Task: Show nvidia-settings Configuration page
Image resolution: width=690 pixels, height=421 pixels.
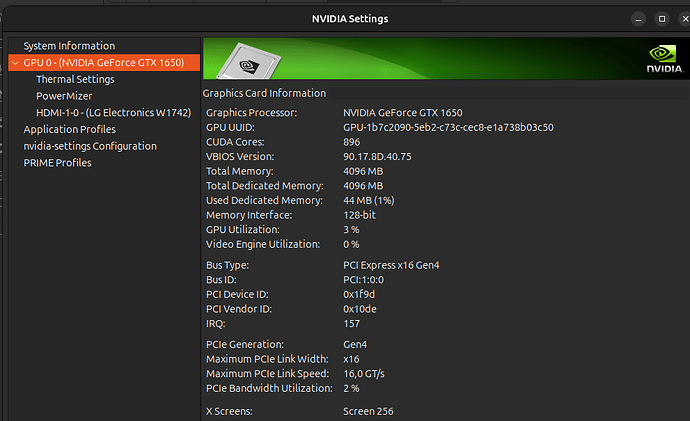Action: [x=90, y=146]
